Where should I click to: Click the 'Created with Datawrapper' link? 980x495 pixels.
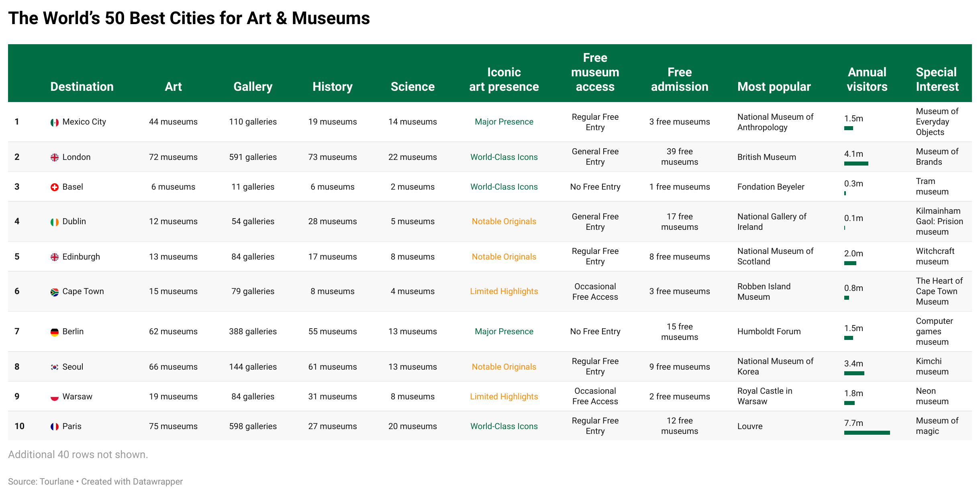pyautogui.click(x=132, y=481)
